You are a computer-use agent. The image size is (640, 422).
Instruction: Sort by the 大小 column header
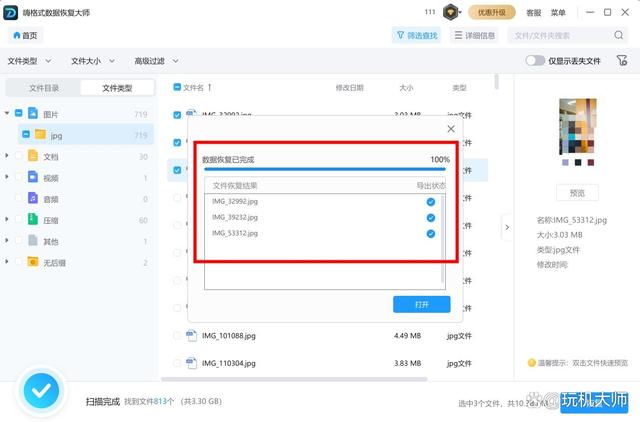pos(406,88)
